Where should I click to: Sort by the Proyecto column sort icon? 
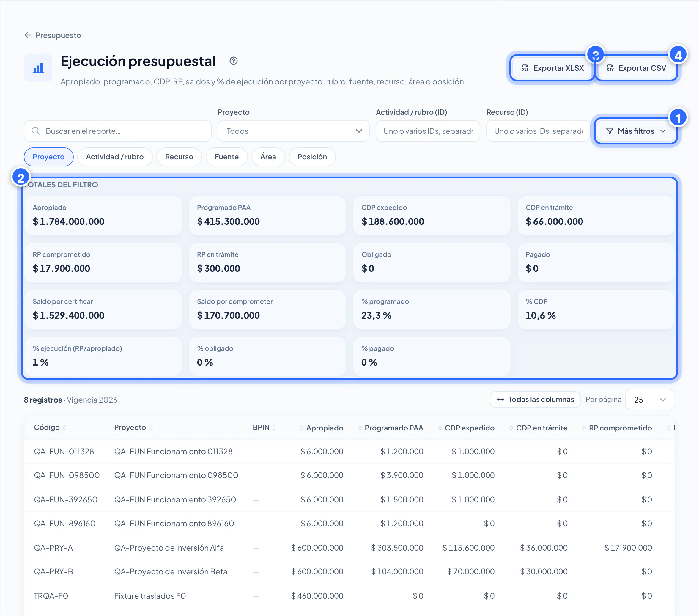(151, 428)
